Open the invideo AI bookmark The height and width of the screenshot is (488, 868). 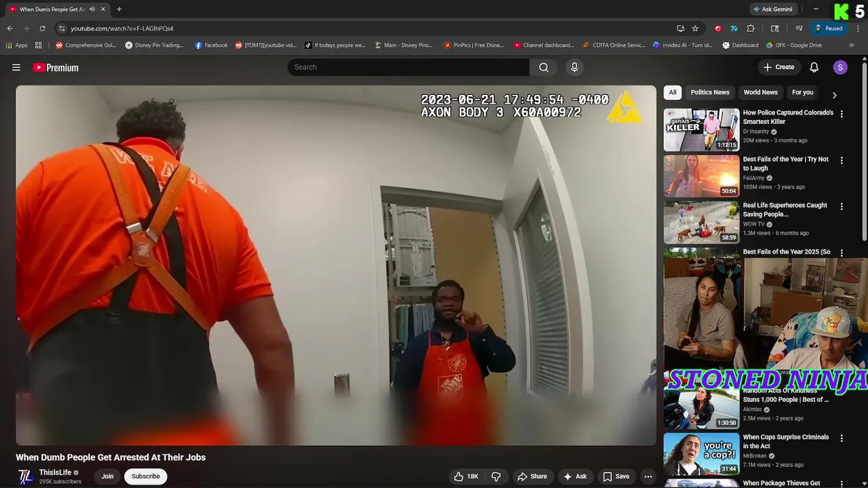[x=682, y=45]
